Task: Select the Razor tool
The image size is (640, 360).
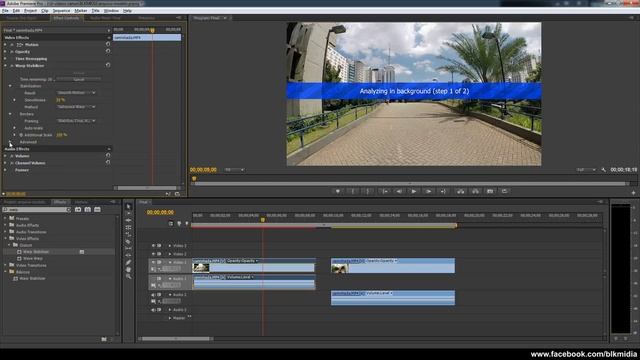Action: tap(128, 241)
